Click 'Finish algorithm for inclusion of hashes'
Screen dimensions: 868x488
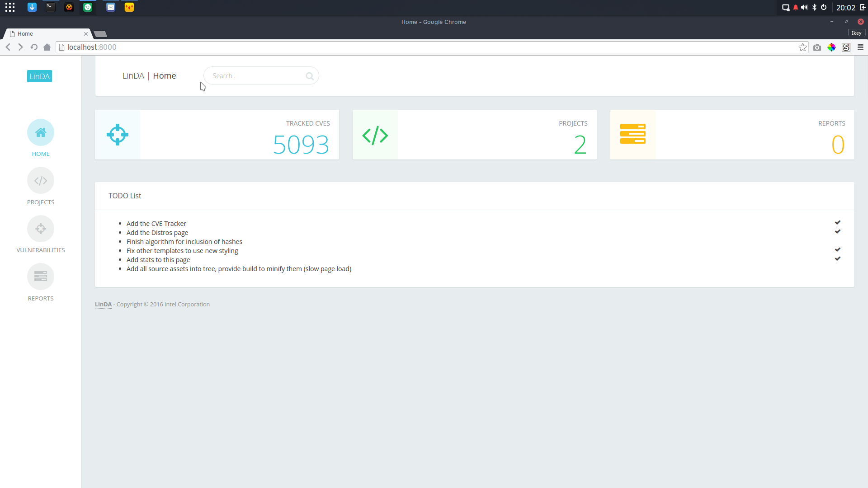coord(184,242)
